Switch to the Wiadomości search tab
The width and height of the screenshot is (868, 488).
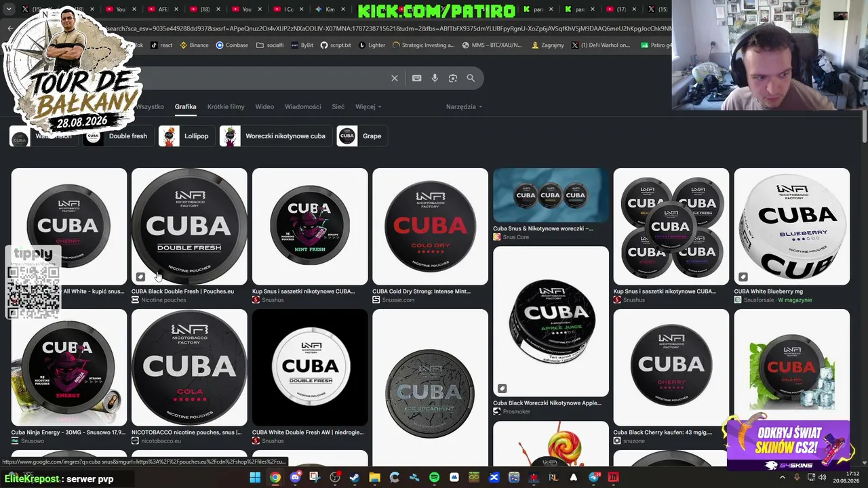tap(303, 106)
